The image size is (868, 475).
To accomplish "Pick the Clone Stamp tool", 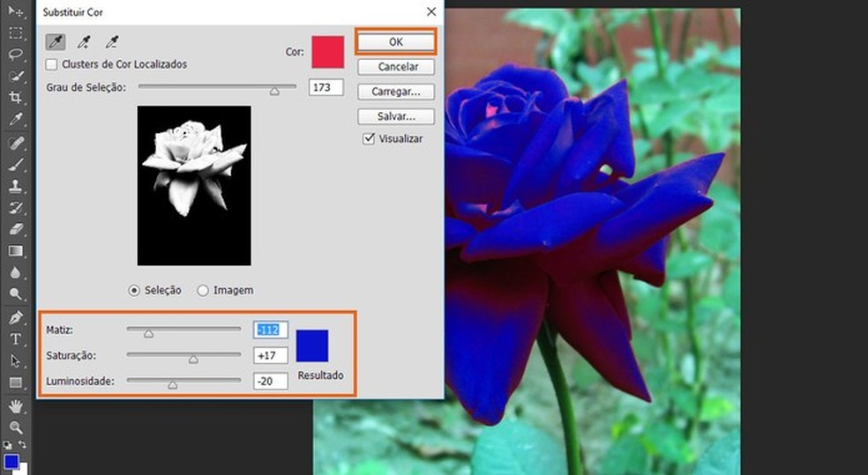I will [16, 186].
